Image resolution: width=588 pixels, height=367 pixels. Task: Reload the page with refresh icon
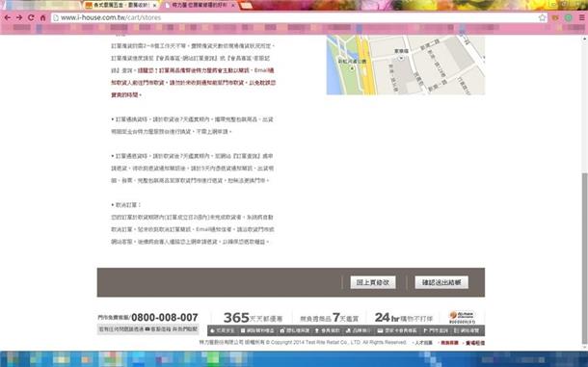click(x=31, y=17)
